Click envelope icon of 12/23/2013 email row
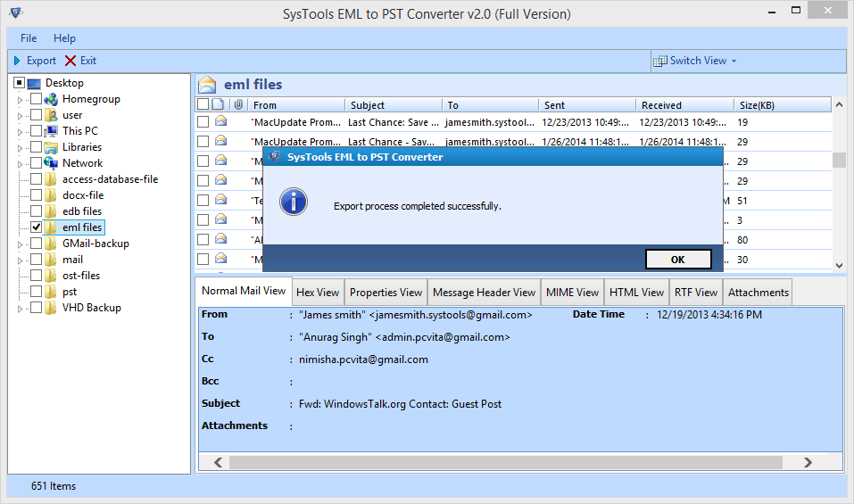 (220, 121)
